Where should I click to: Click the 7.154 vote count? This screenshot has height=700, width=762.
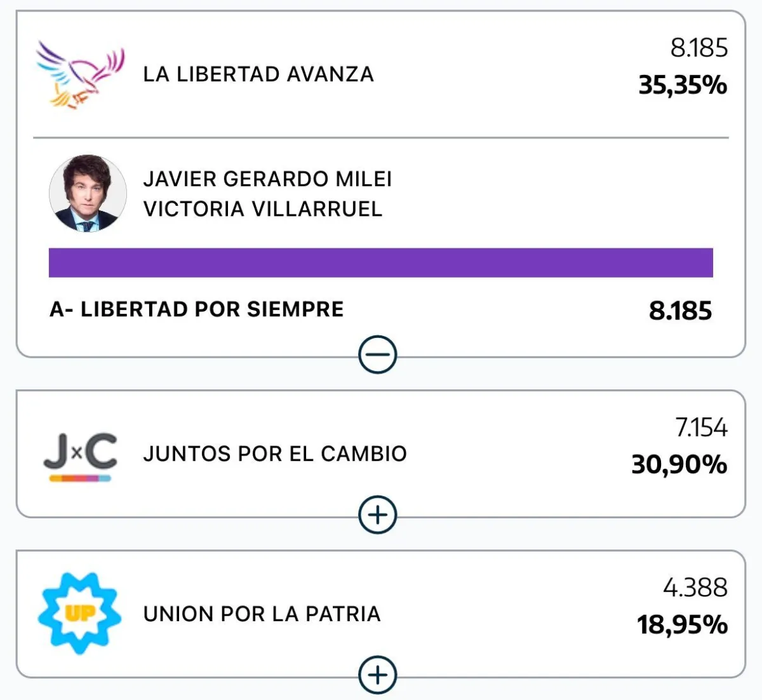coord(701,427)
